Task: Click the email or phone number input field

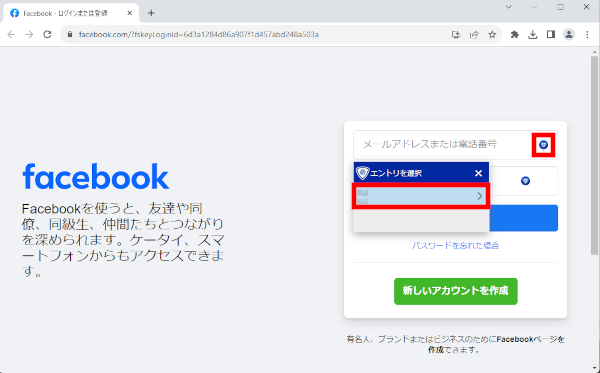Action: pos(455,145)
